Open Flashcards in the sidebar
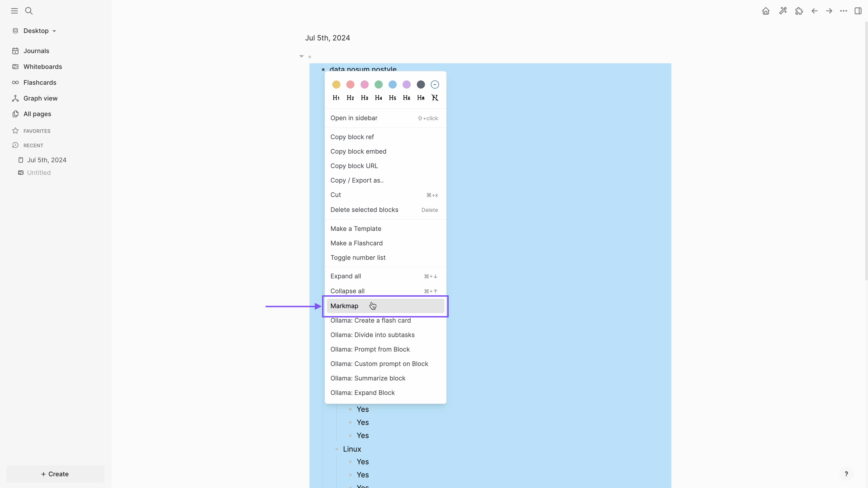The width and height of the screenshot is (868, 488). [x=40, y=82]
